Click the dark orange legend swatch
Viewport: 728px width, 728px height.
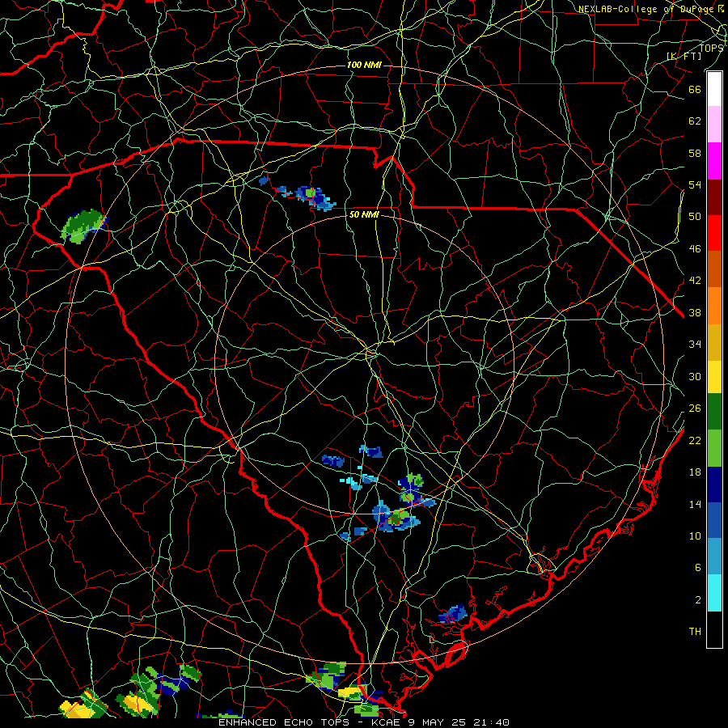(x=714, y=269)
